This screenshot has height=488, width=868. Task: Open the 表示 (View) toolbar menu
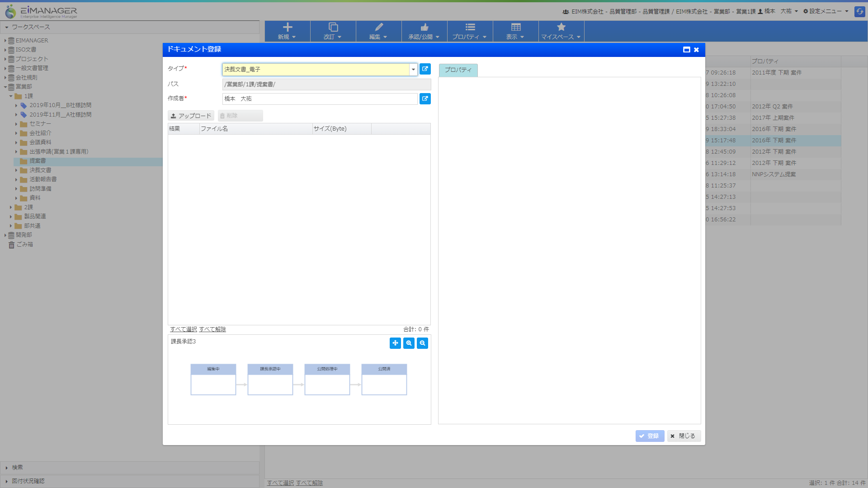(516, 31)
